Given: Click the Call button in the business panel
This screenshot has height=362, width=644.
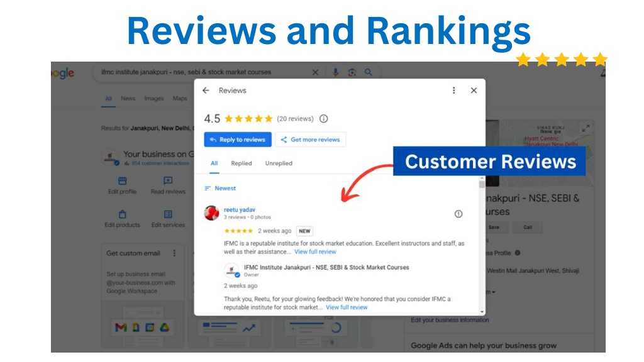Looking at the screenshot, I should coord(528,228).
